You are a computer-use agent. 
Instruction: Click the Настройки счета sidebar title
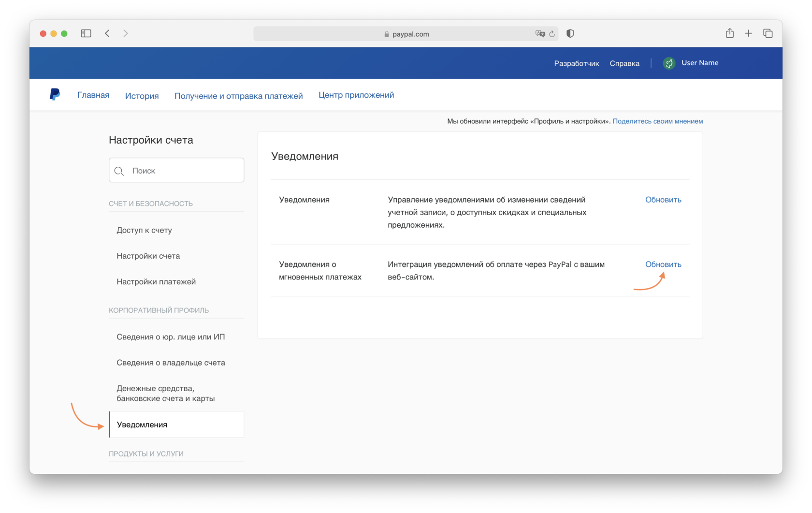(151, 140)
